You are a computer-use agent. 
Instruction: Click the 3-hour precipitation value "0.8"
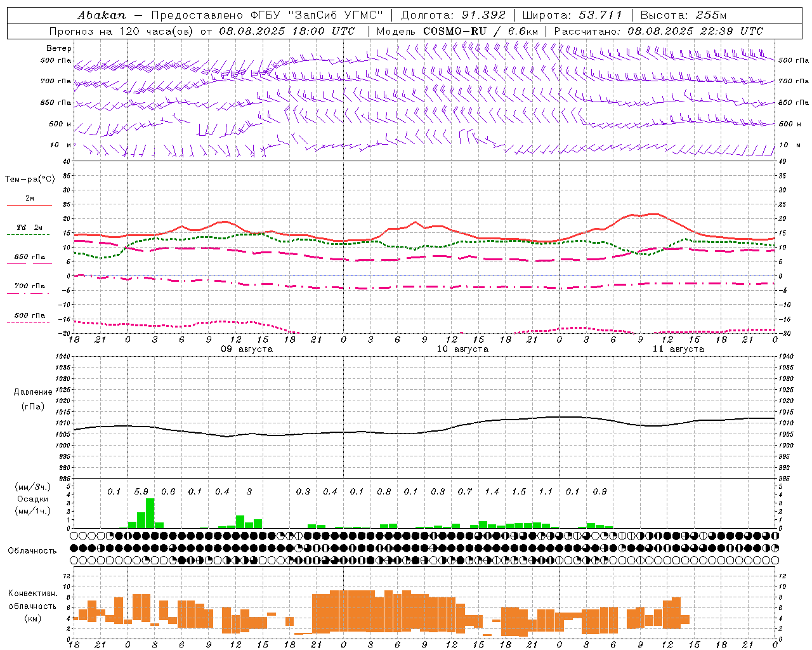pyautogui.click(x=384, y=492)
